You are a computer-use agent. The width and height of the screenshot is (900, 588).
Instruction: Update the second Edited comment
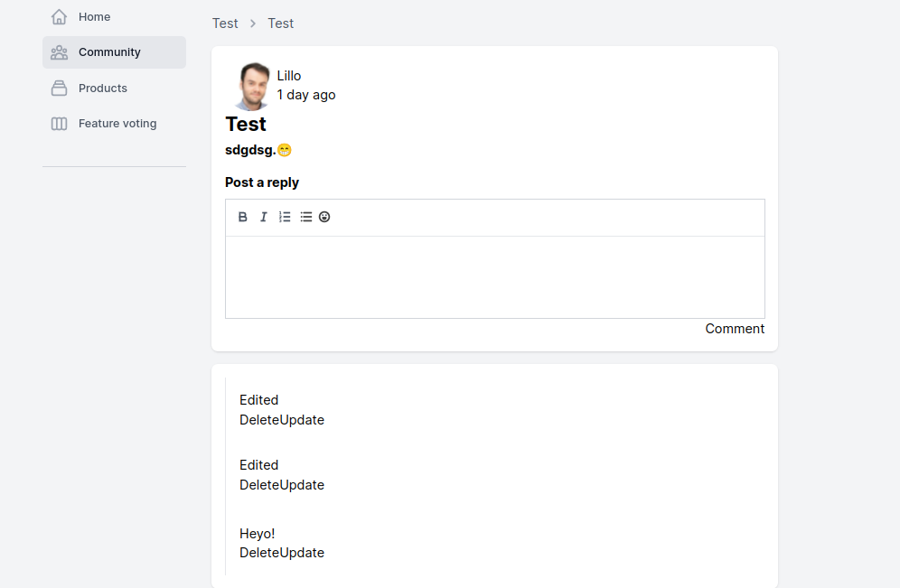point(303,485)
